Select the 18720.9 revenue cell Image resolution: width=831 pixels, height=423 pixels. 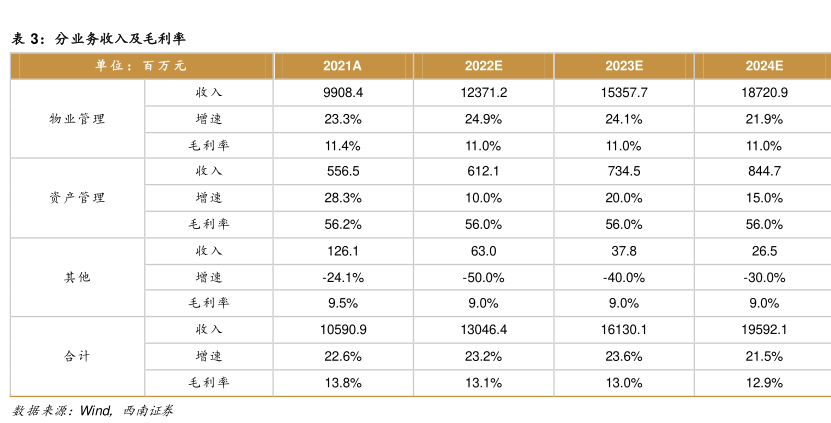764,92
